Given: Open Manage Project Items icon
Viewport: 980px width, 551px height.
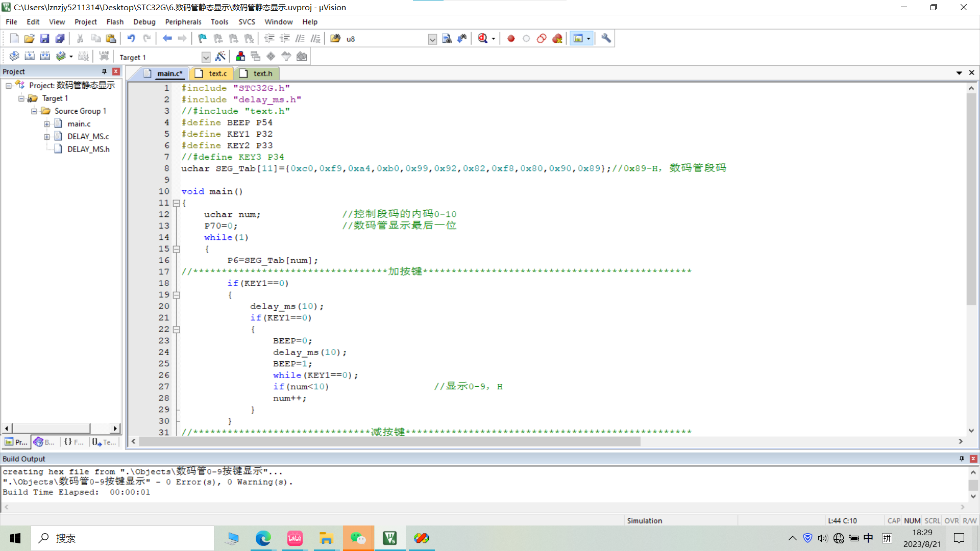Looking at the screenshot, I should click(240, 56).
